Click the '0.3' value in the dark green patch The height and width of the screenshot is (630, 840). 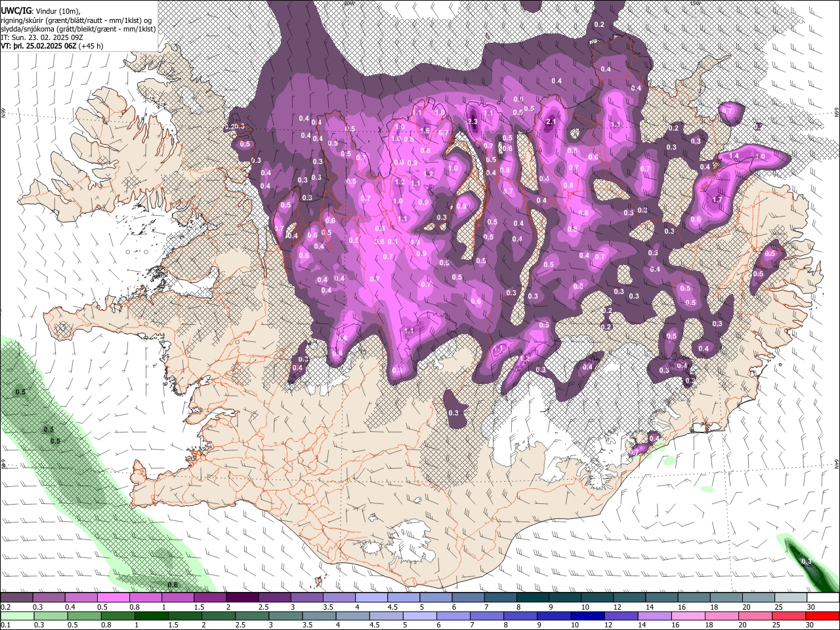coord(807,562)
